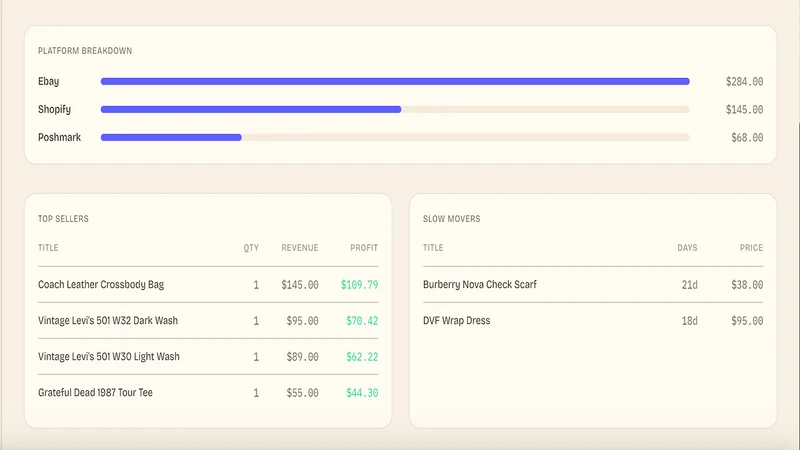Click the $89.00 revenue value
This screenshot has height=450, width=800.
coord(302,357)
